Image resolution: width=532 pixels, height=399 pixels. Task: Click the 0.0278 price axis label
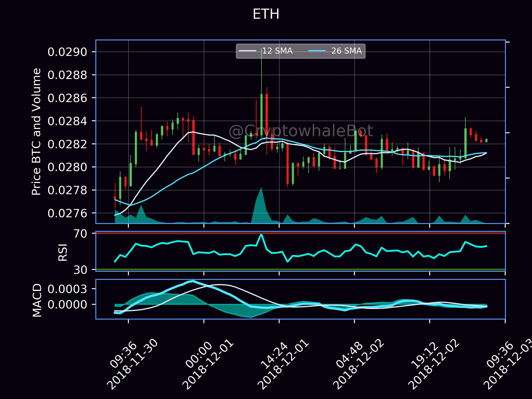coord(67,190)
